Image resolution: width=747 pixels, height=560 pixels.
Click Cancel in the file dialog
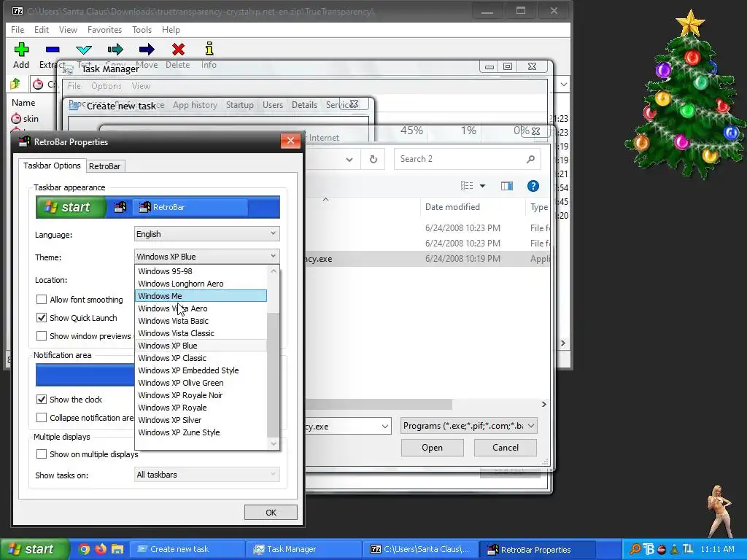505,448
